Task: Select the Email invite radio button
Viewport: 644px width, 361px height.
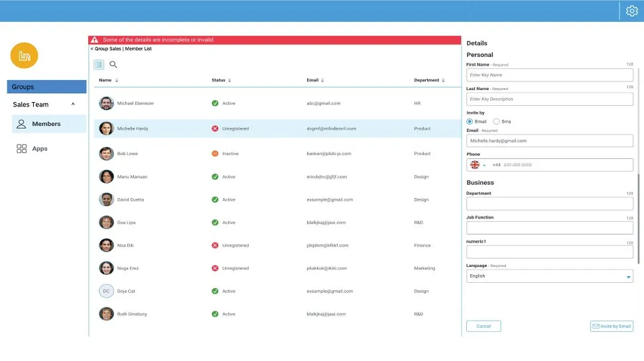Action: 470,122
